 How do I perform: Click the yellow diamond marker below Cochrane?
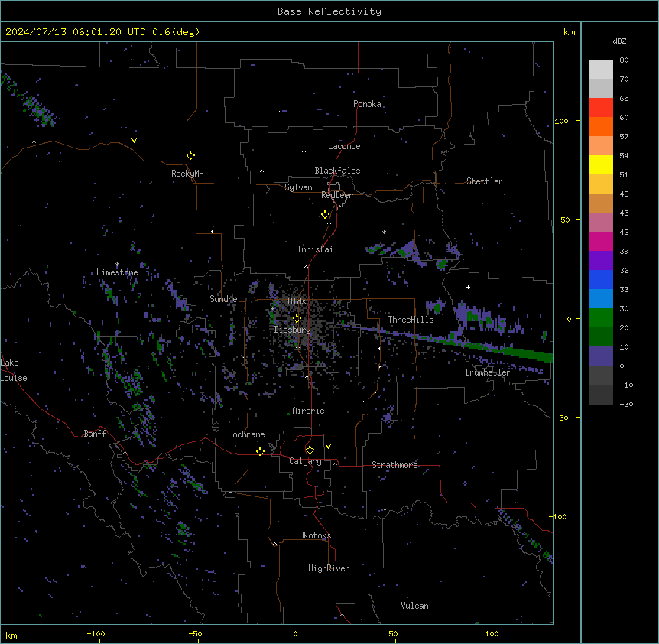[x=260, y=451]
